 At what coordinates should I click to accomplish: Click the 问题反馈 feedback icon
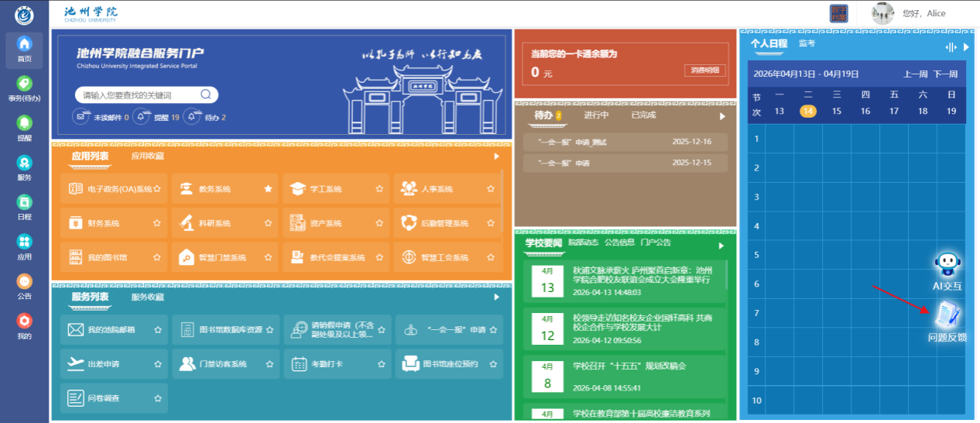tap(947, 315)
